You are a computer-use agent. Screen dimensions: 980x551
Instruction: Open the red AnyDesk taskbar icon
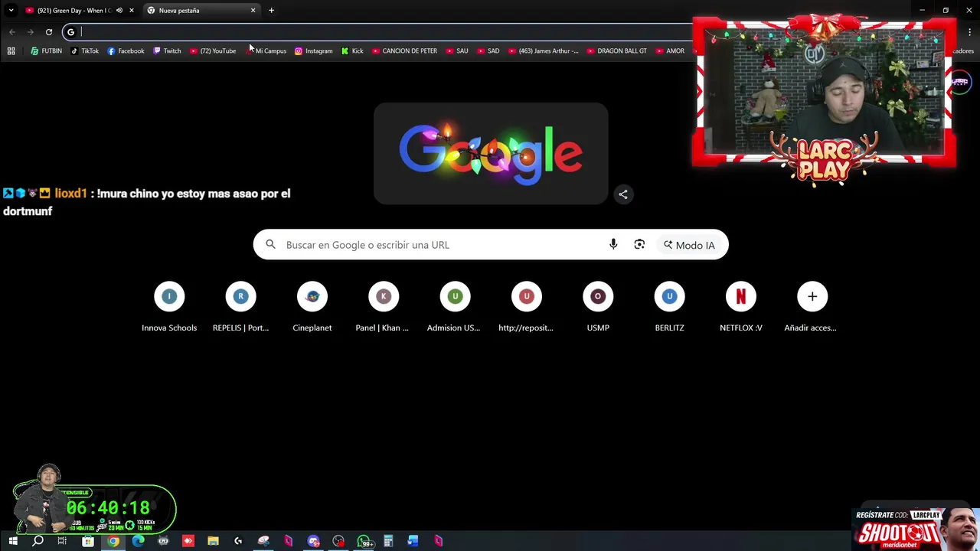pos(188,542)
